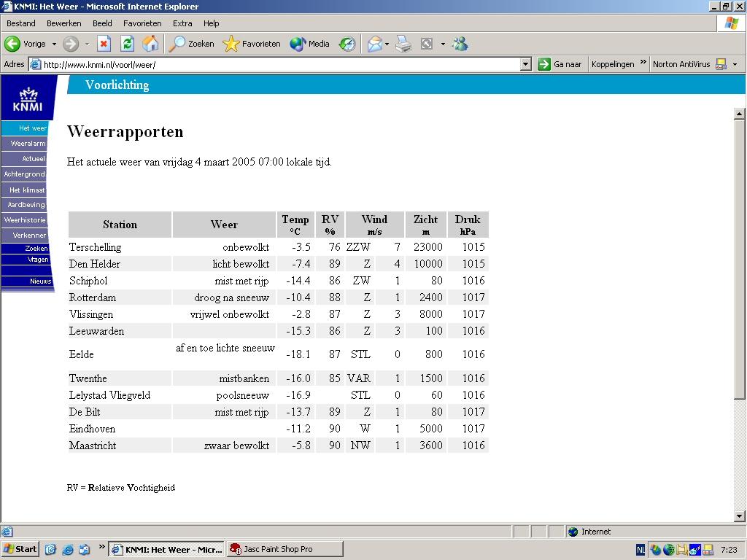The image size is (747, 560).
Task: Click the Internet zone globe in status bar
Action: click(573, 532)
